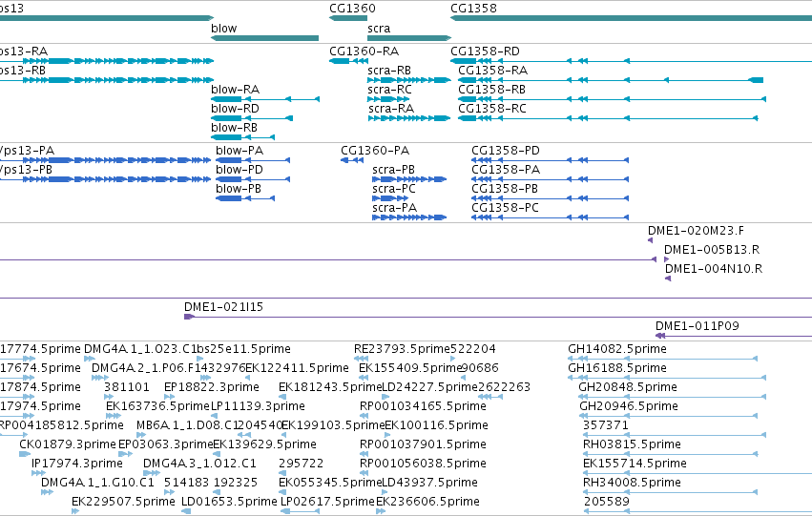
Task: Click EST EK163736.5prime
Action: [114, 416]
